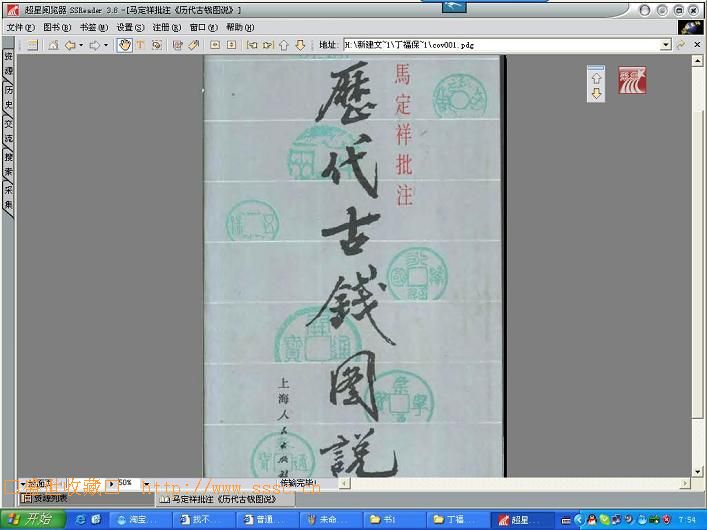
Task: Click the address path input field
Action: pos(500,45)
